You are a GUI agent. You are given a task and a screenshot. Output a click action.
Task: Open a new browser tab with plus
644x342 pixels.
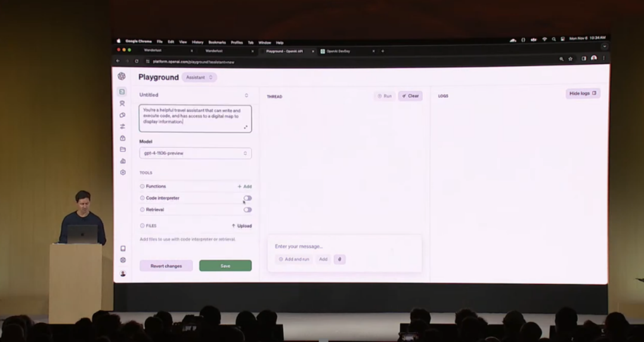click(382, 51)
